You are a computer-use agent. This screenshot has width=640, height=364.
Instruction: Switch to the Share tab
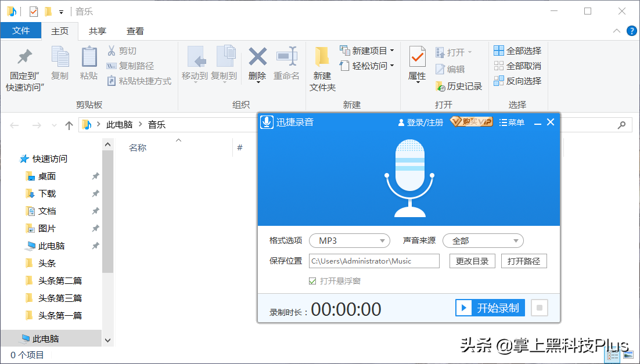[x=98, y=31]
